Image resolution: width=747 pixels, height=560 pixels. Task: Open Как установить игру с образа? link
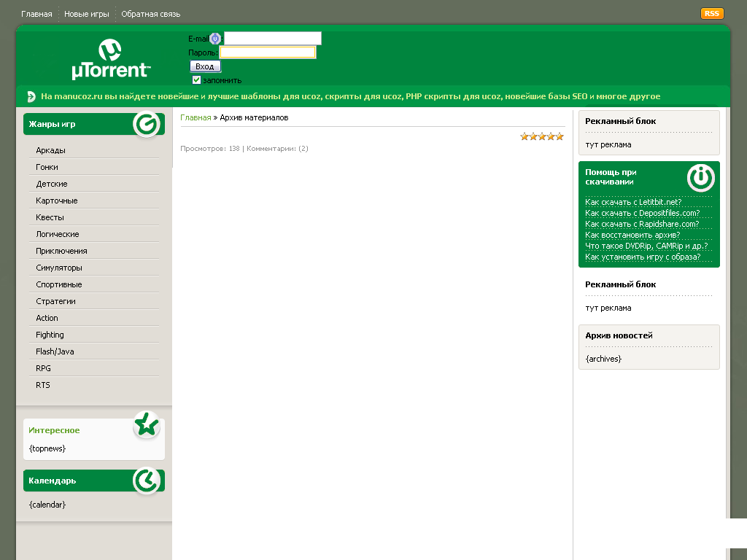click(643, 257)
